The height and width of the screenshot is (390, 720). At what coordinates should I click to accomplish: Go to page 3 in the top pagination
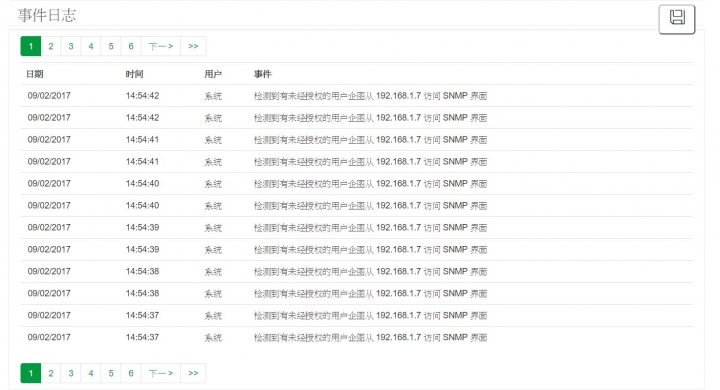[x=71, y=46]
